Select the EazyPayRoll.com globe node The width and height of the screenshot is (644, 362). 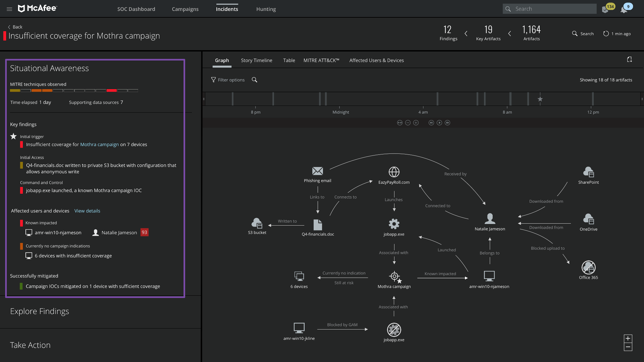pos(394,172)
